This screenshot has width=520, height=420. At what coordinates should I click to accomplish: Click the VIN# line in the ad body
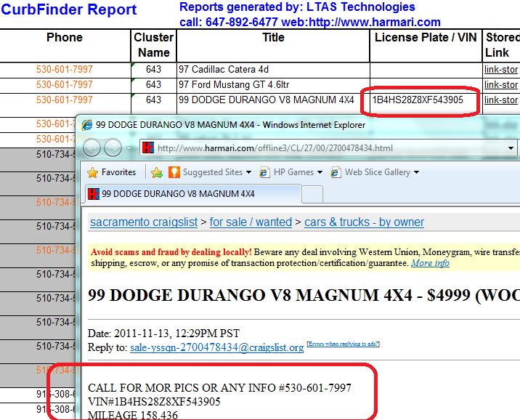(154, 402)
